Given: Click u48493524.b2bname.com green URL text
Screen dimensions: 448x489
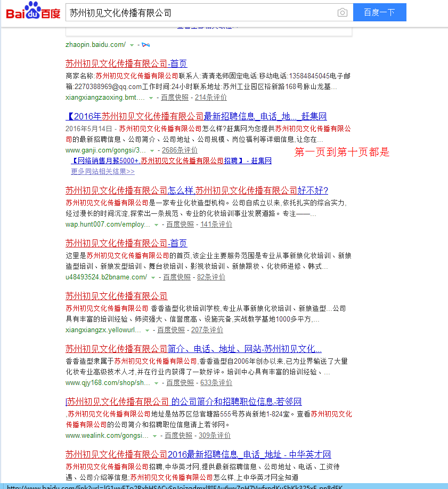Looking at the screenshot, I should (x=106, y=277).
